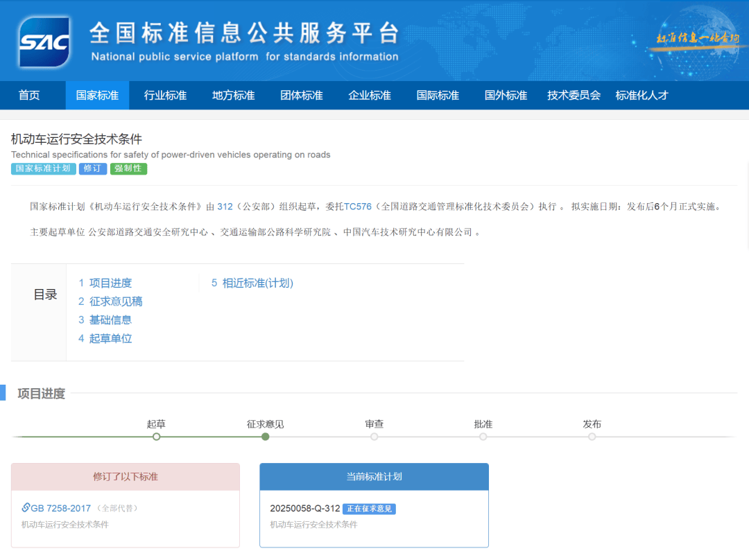The width and height of the screenshot is (749, 560).
Task: Select the 国家标准 nav tab
Action: pos(98,96)
